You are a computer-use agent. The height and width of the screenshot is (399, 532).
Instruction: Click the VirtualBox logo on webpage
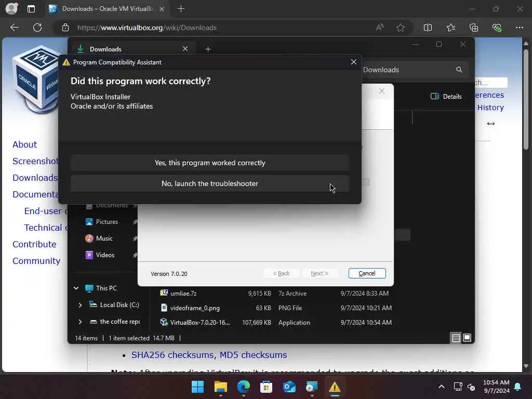pyautogui.click(x=36, y=79)
